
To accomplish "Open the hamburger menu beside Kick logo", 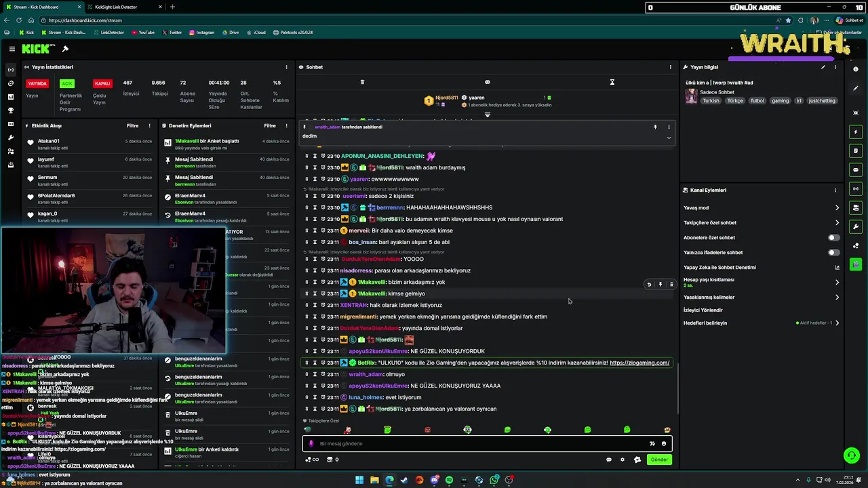I will [12, 49].
